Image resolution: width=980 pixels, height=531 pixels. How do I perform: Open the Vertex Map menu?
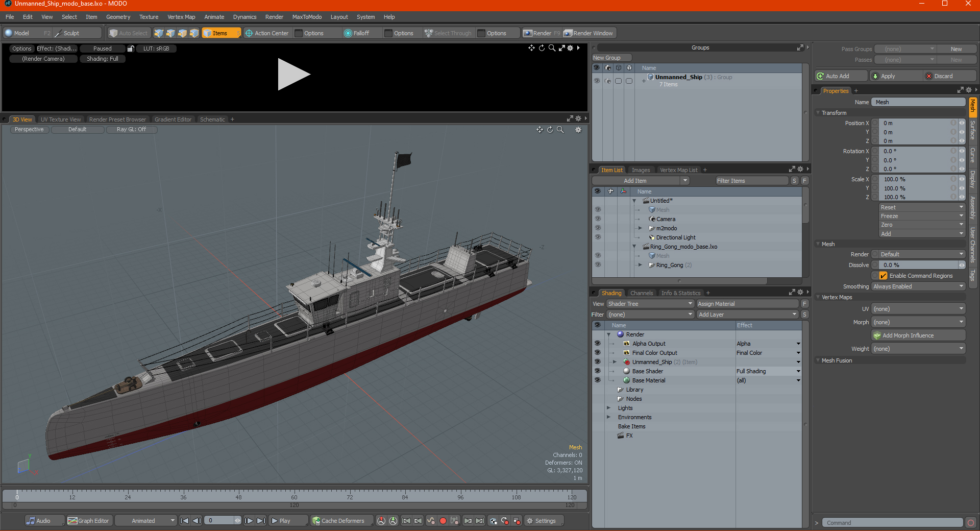[x=181, y=17]
